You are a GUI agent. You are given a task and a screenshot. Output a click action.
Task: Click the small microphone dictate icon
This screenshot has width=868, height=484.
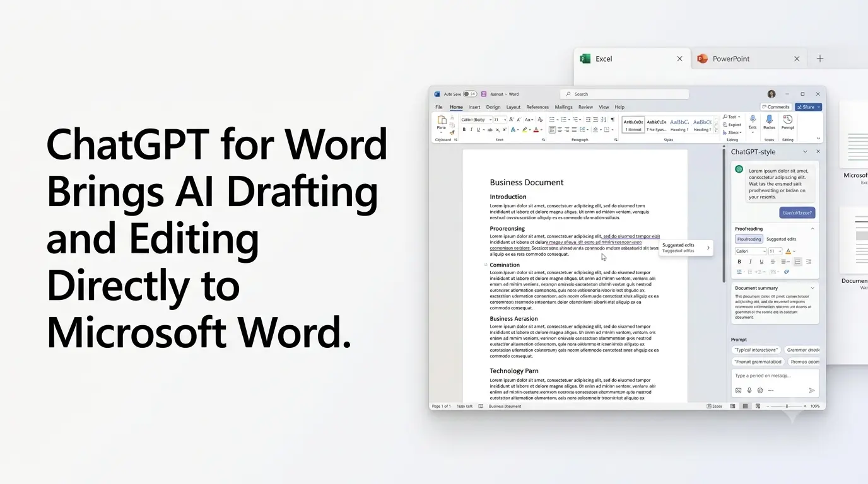pyautogui.click(x=753, y=118)
